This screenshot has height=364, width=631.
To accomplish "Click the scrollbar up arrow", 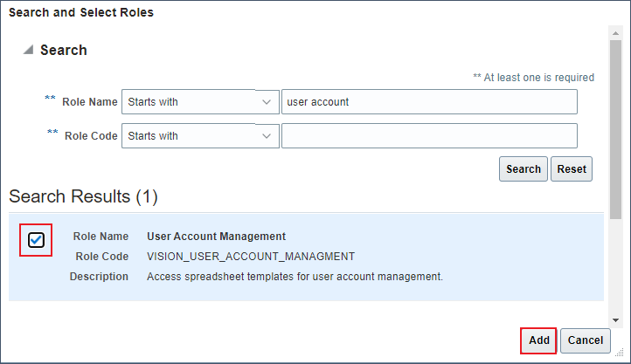I will 615,31.
